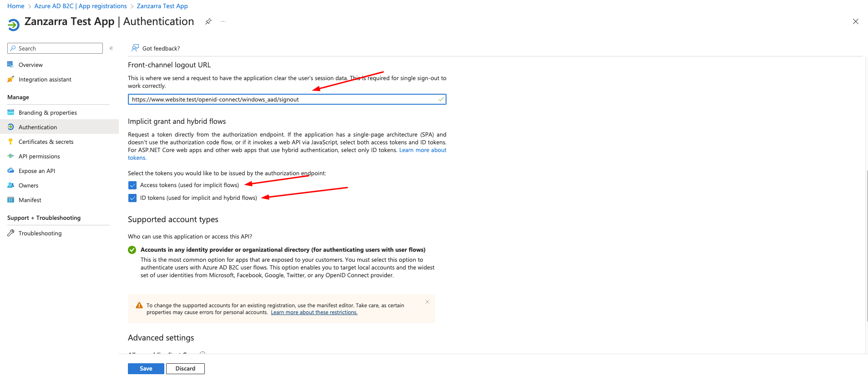Image resolution: width=868 pixels, height=381 pixels.
Task: Click the app logo beside Zanzarra Test App
Action: point(14,25)
